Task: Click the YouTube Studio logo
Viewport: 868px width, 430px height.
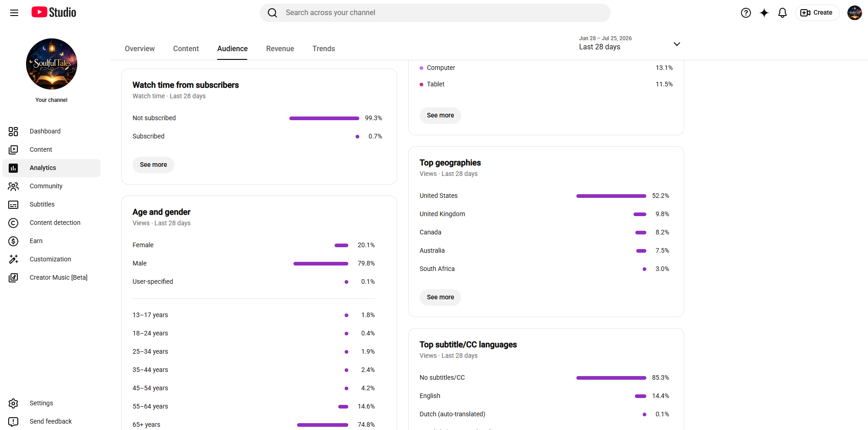Action: click(x=53, y=12)
